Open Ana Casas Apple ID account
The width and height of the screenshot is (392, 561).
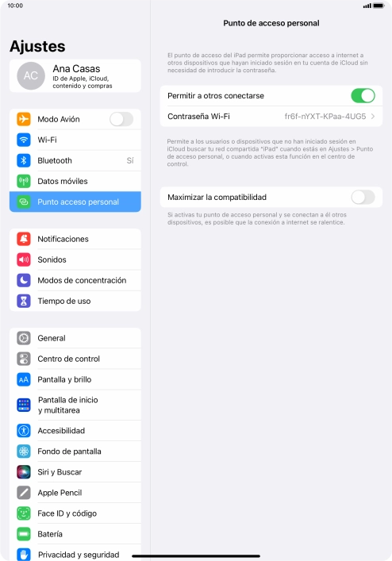coord(75,76)
